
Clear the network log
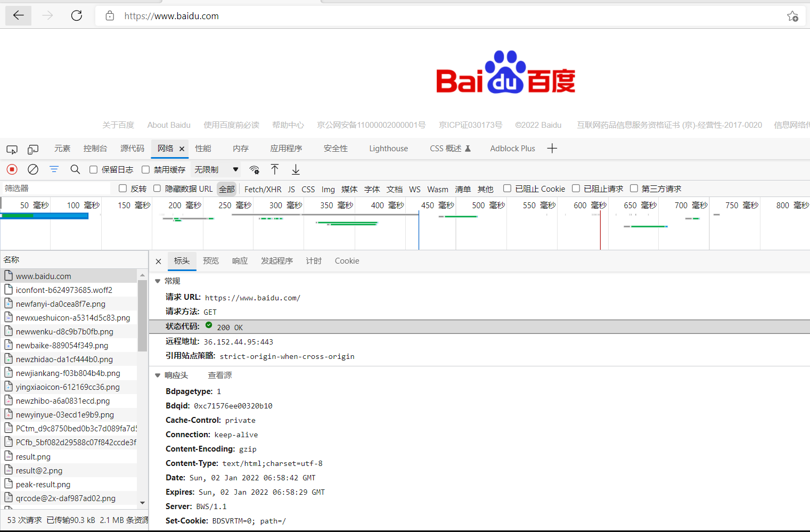33,169
